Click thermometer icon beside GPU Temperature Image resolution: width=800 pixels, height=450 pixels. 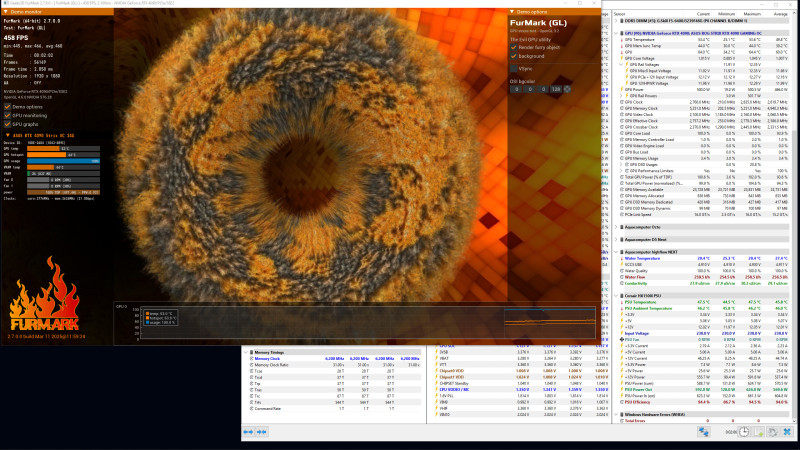(x=622, y=39)
